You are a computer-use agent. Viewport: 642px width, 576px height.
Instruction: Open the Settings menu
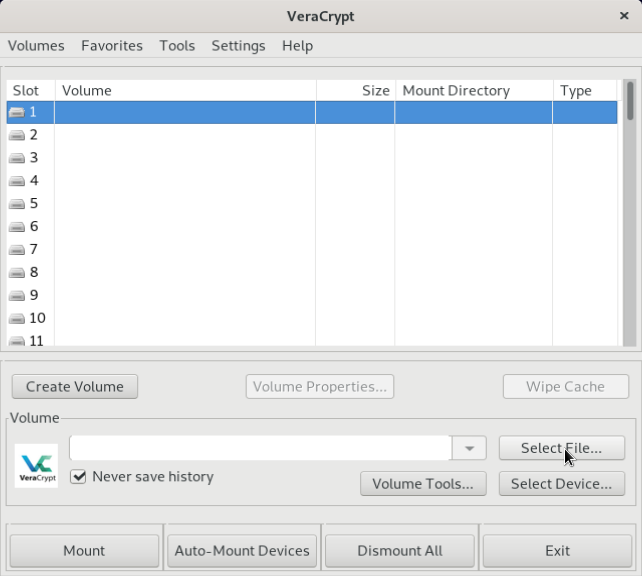pos(238,45)
